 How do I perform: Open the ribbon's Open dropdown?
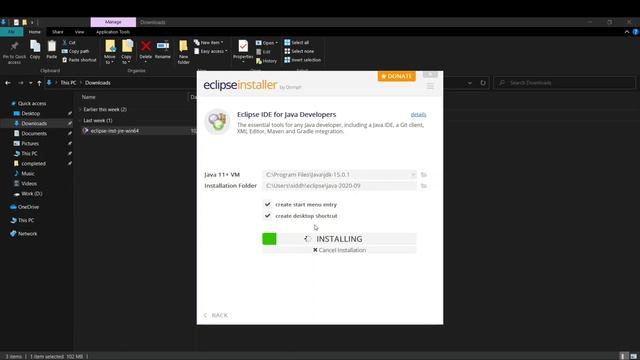[x=267, y=43]
